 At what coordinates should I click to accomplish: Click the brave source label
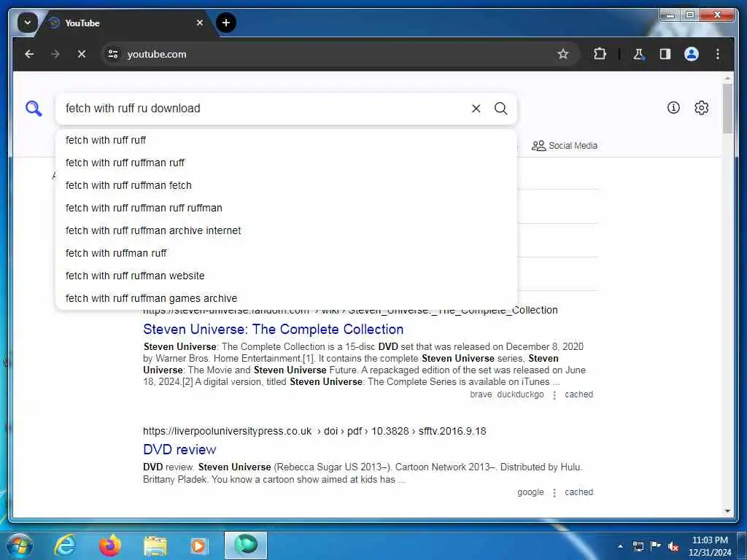point(481,394)
